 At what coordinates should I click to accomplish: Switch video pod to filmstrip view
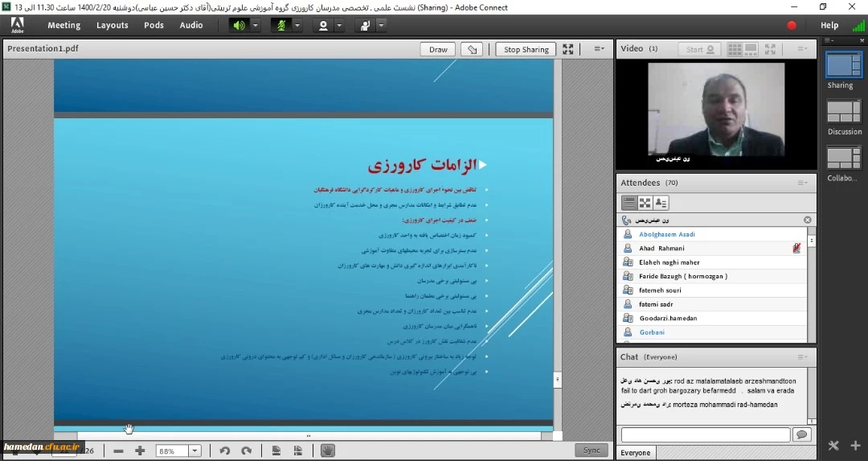[x=752, y=49]
